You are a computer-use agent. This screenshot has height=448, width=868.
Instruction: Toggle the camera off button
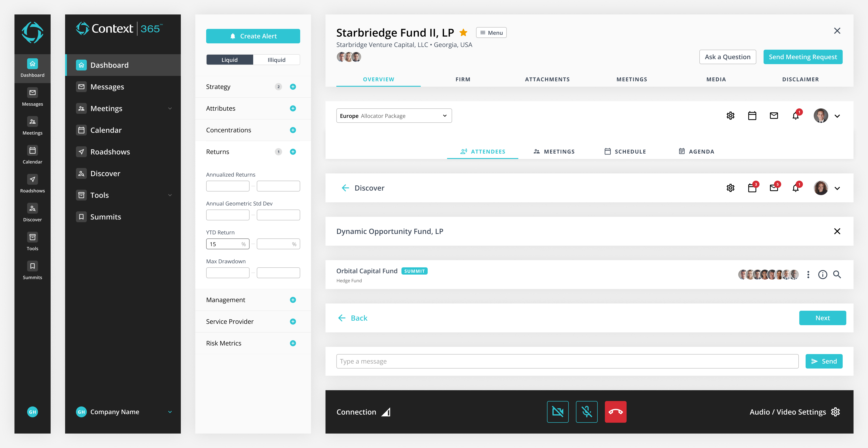point(558,412)
